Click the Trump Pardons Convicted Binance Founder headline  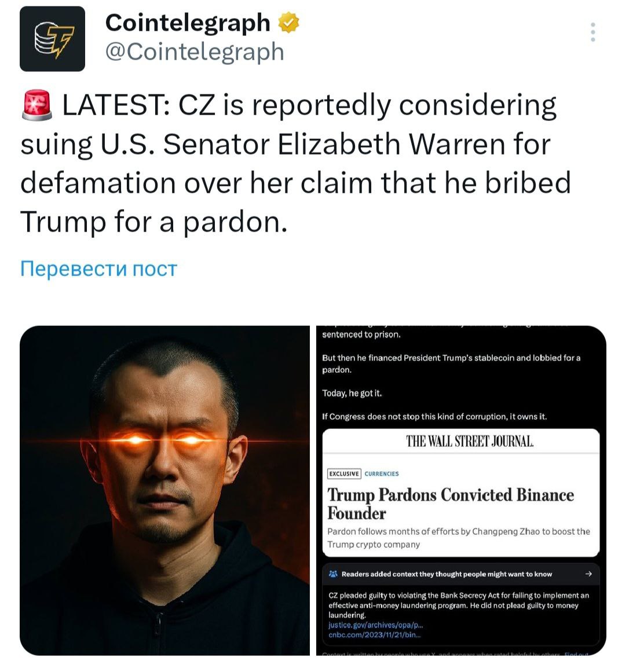pyautogui.click(x=450, y=504)
